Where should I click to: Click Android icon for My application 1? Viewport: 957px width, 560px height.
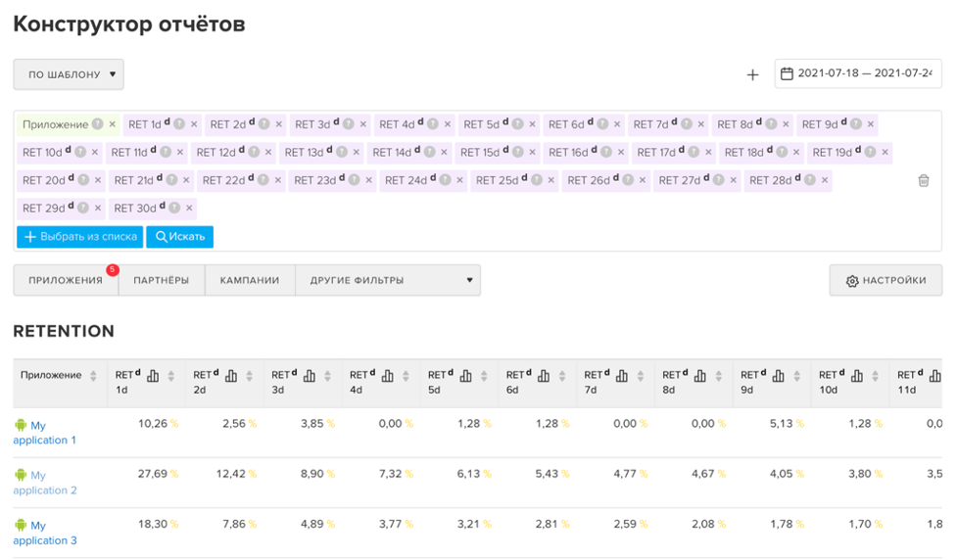point(21,426)
